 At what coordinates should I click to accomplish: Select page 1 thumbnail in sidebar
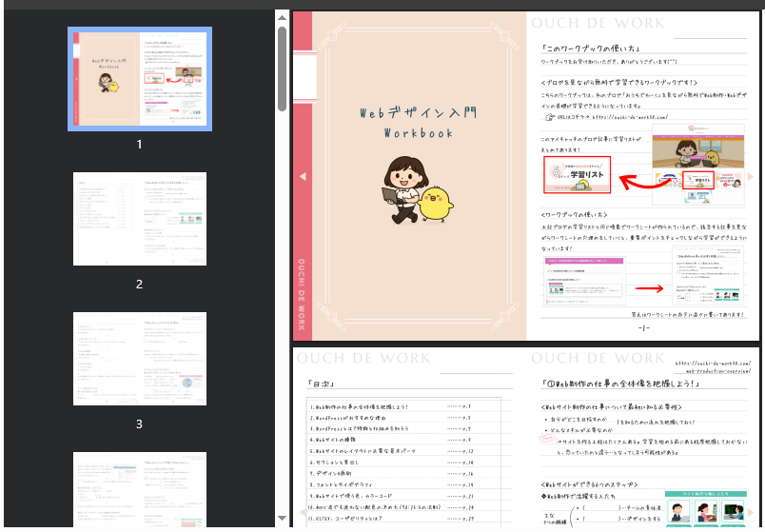[140, 78]
